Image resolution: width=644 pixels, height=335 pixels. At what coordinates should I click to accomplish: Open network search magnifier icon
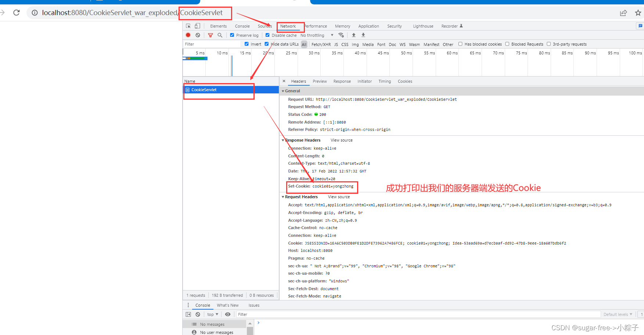coord(220,35)
